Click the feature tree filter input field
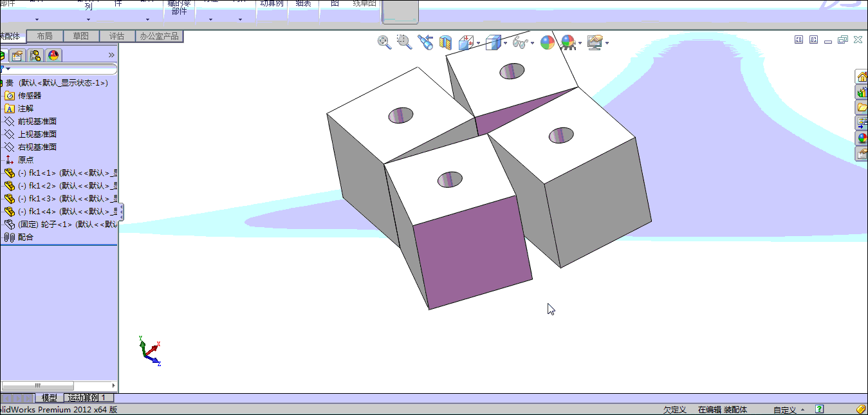Screen dimensions: 868x415 [63, 69]
